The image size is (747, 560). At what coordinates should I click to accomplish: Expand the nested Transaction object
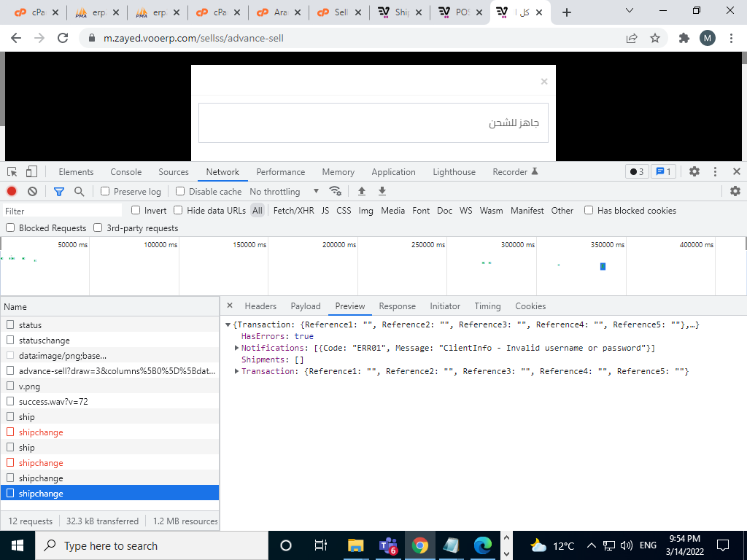pyautogui.click(x=236, y=371)
